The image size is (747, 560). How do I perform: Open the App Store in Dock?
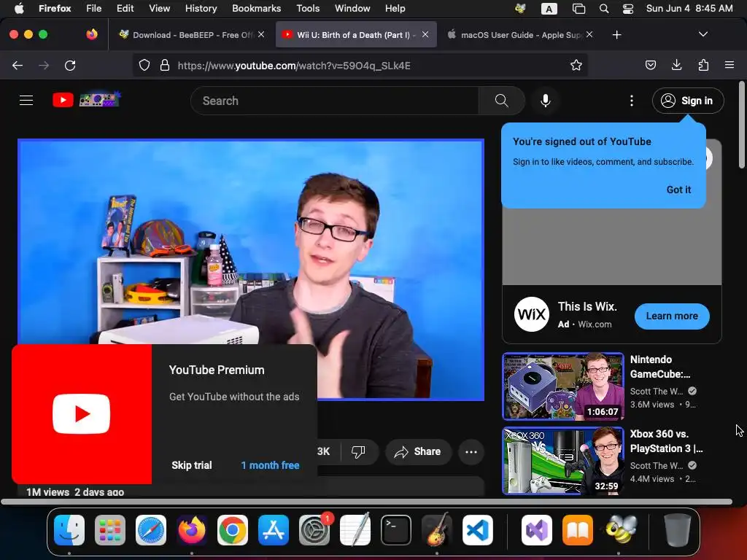tap(274, 530)
